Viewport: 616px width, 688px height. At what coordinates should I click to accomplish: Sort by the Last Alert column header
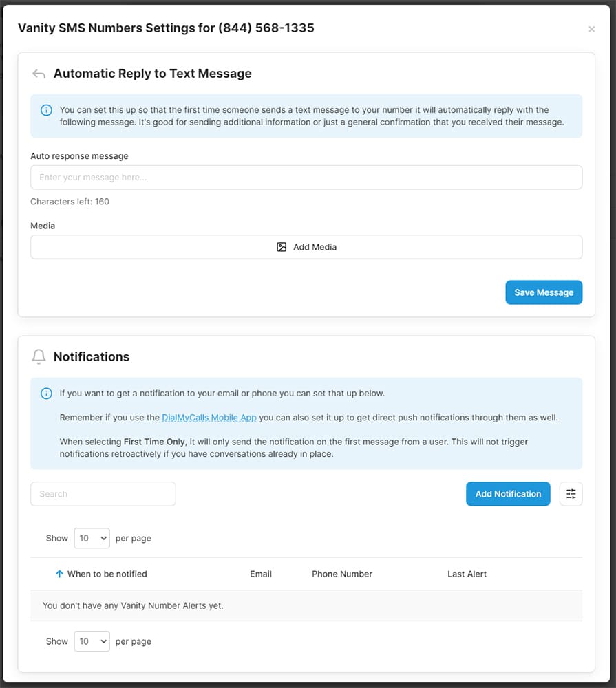467,574
